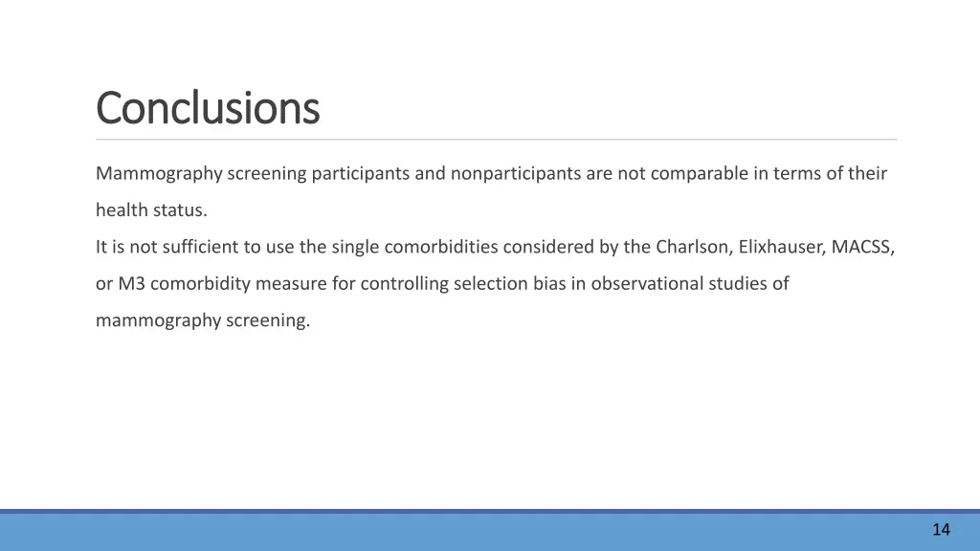Click the words 'observational studies'
Image resolution: width=980 pixels, height=551 pixels.
(x=679, y=283)
